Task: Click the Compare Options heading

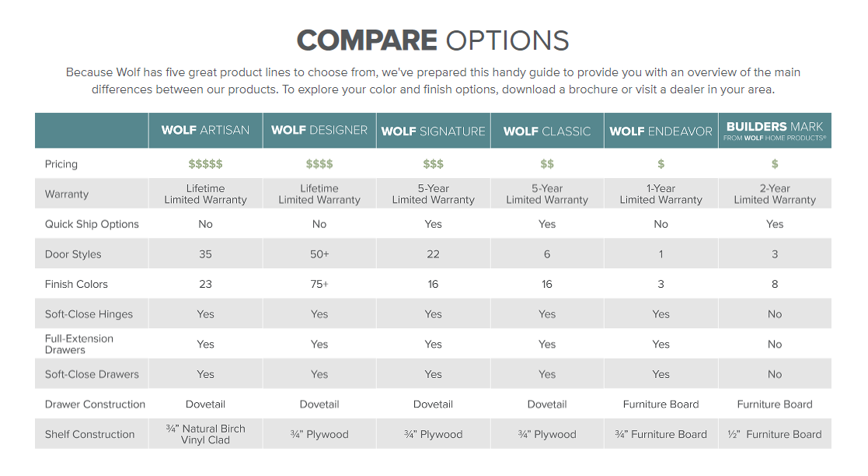Action: coord(433,40)
